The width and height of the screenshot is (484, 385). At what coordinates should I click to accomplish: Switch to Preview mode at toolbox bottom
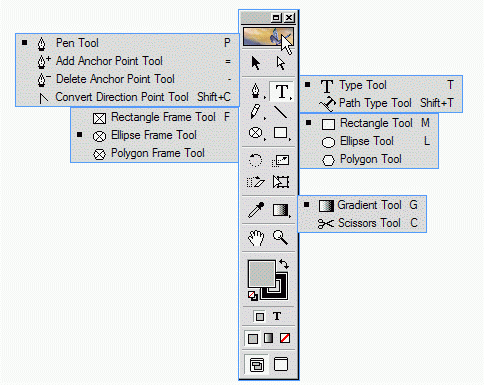click(281, 364)
